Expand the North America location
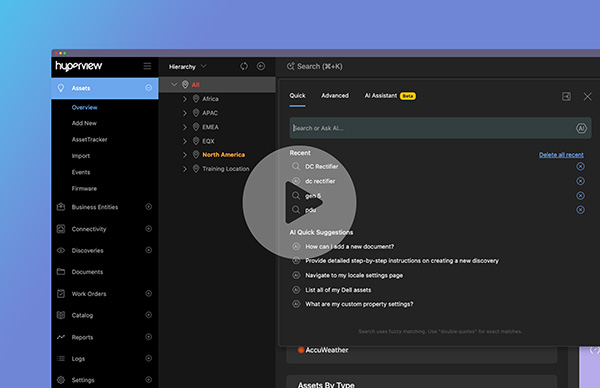Screen dimensions: 600x388 coord(184,155)
